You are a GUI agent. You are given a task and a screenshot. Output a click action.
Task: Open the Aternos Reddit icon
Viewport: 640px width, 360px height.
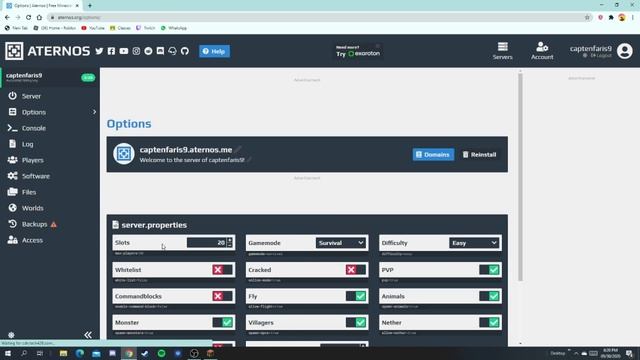click(x=148, y=51)
